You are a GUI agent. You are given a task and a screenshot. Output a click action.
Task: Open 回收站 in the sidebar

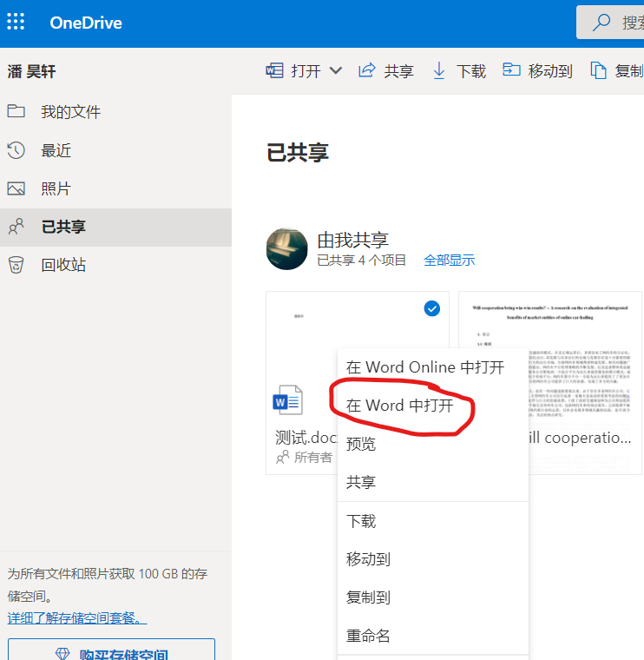115,265
